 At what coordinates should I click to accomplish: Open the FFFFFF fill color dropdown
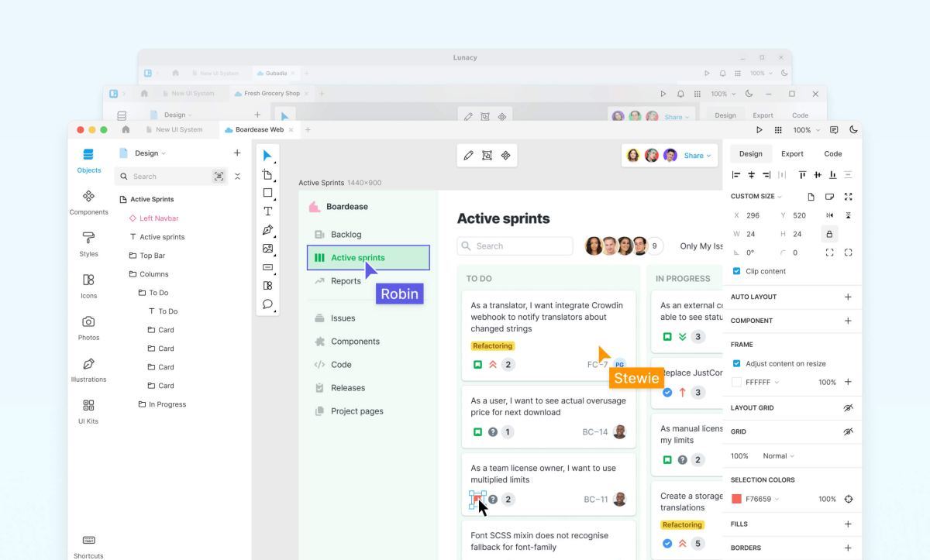click(763, 382)
